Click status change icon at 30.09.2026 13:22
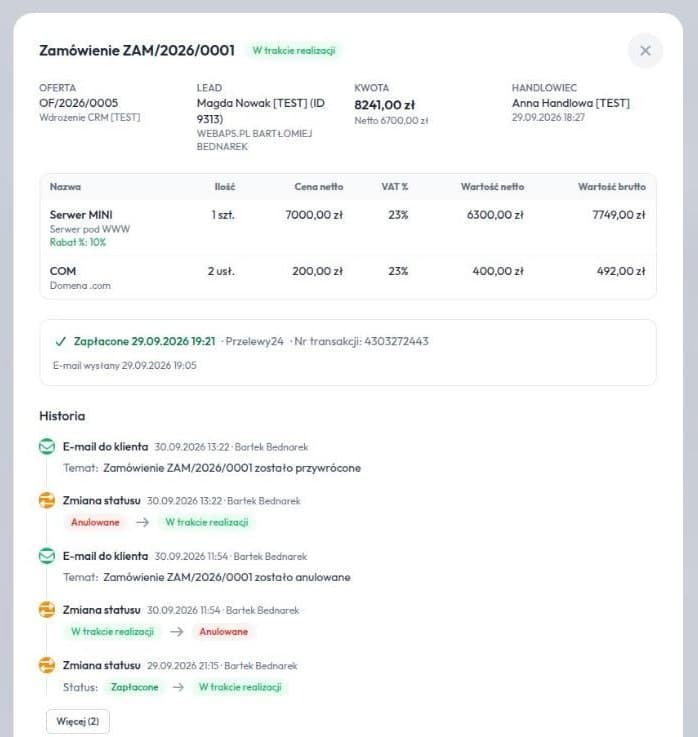Image resolution: width=698 pixels, height=737 pixels. pyautogui.click(x=47, y=500)
